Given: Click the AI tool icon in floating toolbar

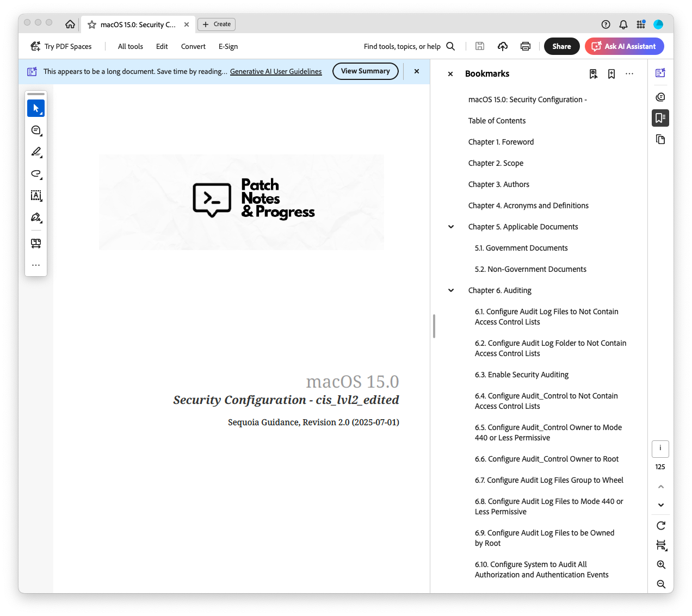Looking at the screenshot, I should click(36, 244).
